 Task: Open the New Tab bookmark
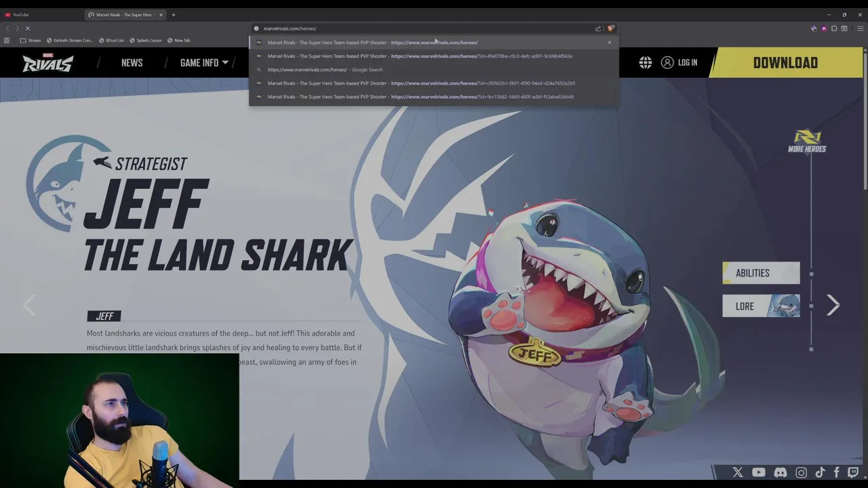tap(179, 40)
